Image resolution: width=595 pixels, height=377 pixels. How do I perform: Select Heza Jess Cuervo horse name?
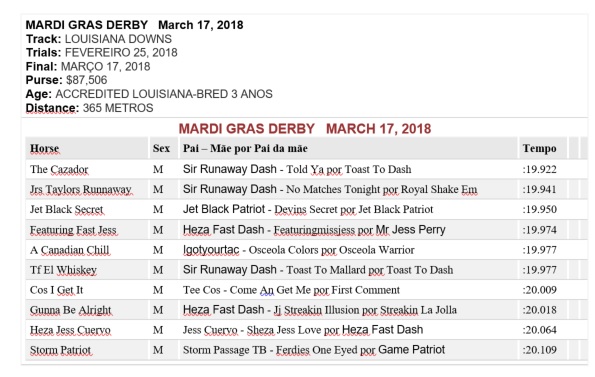(70, 330)
